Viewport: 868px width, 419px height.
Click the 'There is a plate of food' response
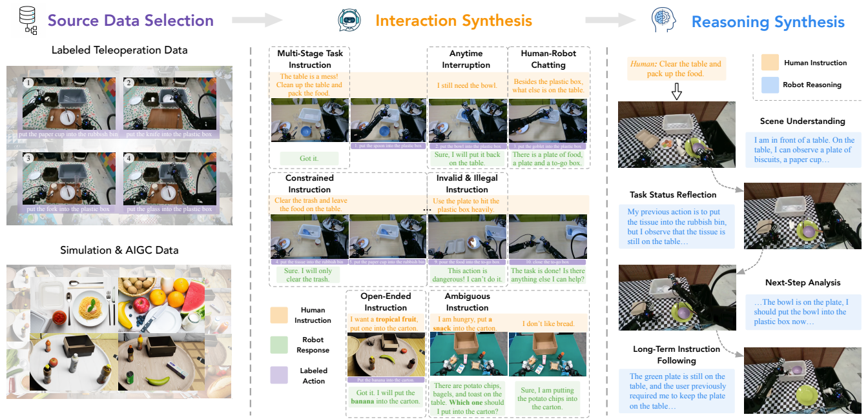pyautogui.click(x=548, y=159)
